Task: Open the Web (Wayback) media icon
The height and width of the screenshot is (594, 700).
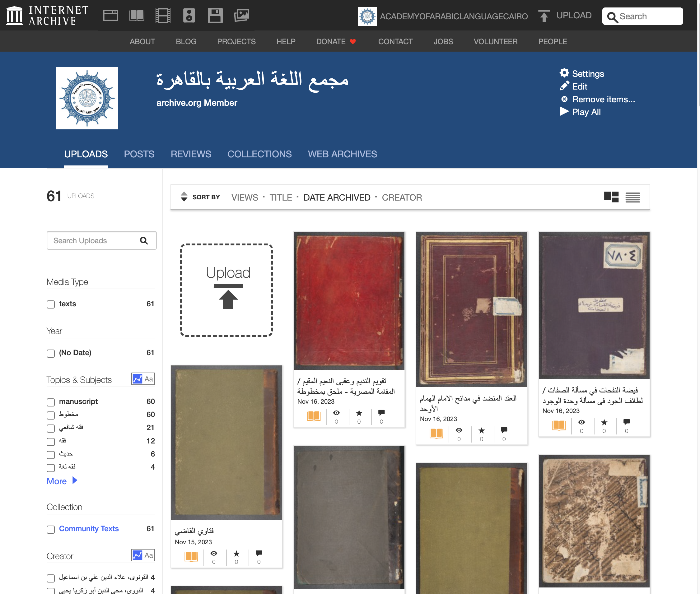Action: pos(110,16)
